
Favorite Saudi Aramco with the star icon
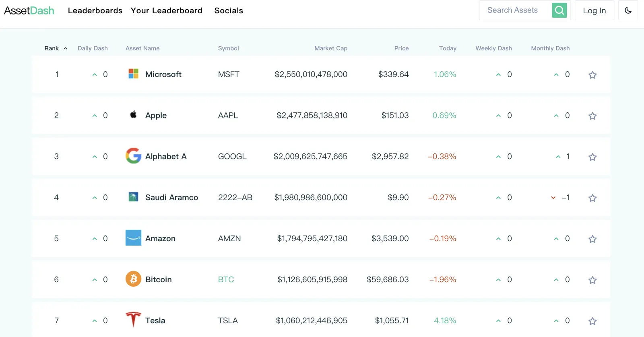pyautogui.click(x=592, y=198)
